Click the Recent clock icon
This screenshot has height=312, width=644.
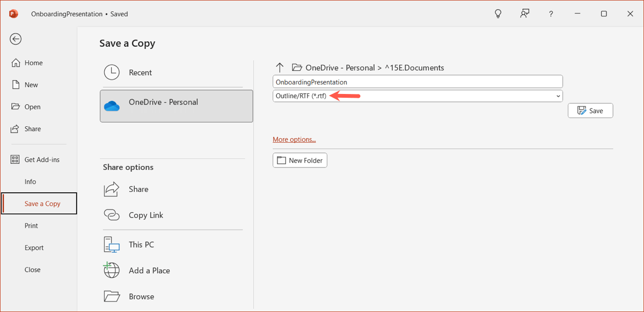[112, 72]
